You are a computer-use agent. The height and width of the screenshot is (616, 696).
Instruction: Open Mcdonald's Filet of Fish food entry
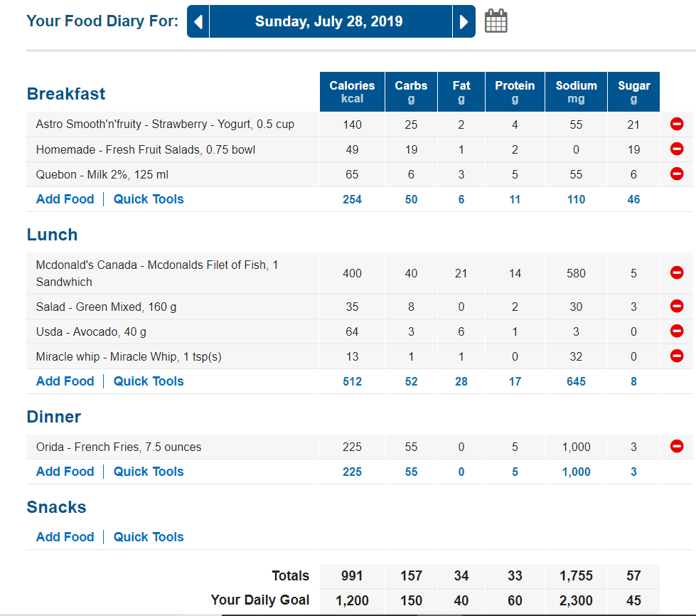tap(156, 273)
